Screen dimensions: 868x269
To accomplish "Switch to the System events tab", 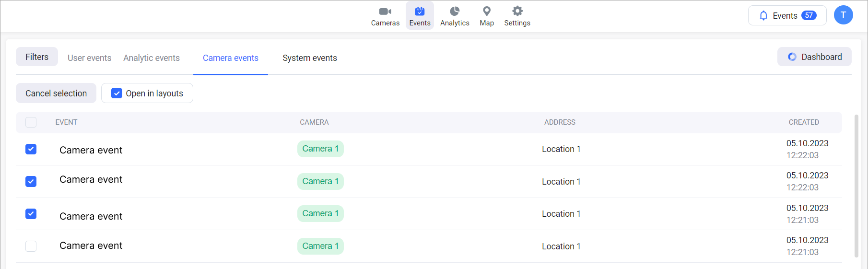I will [x=309, y=58].
